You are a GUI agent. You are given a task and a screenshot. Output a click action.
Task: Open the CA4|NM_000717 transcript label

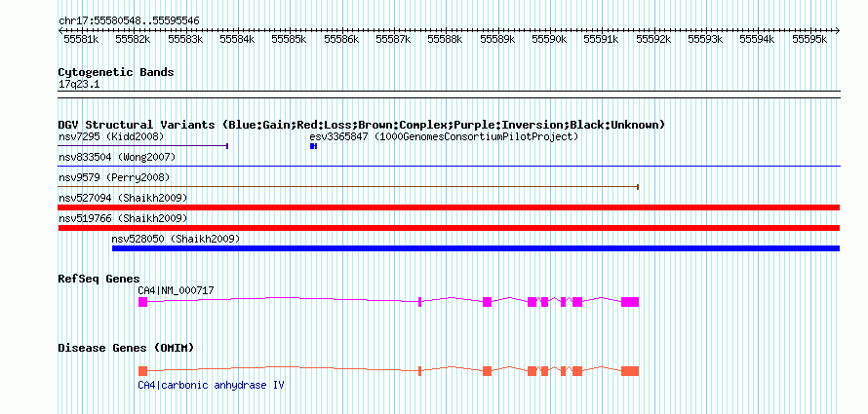coord(176,290)
